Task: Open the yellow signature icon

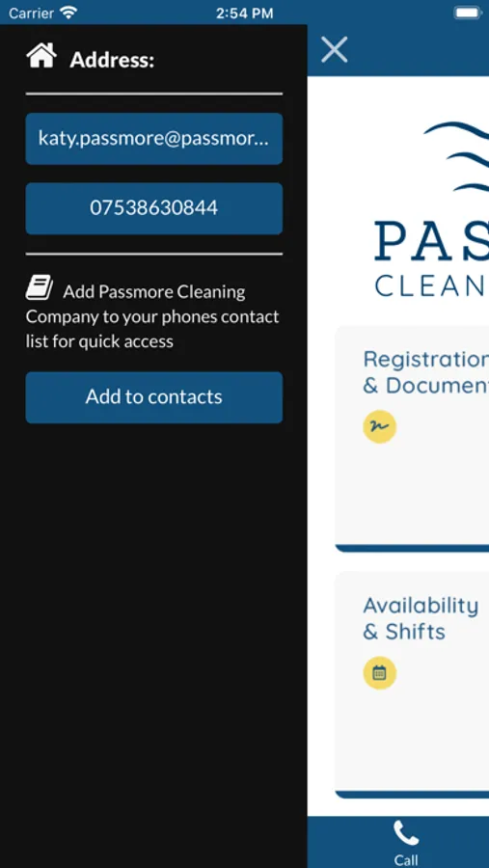Action: tap(379, 427)
